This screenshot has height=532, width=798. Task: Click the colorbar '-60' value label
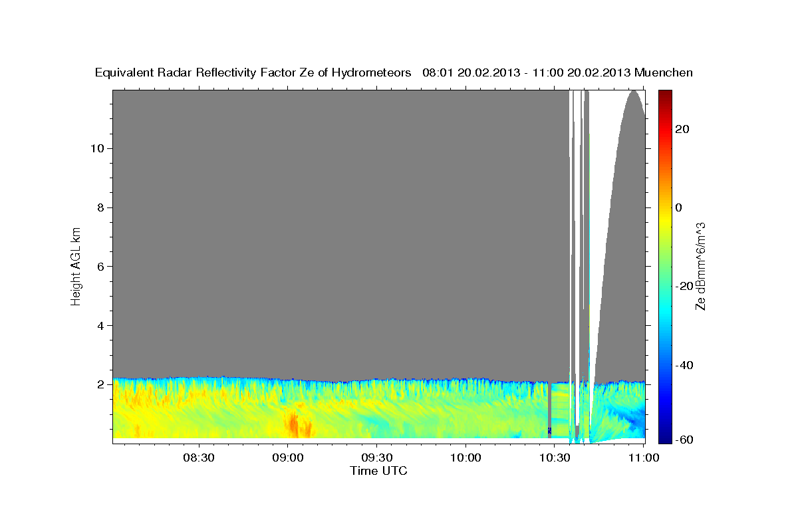[684, 440]
